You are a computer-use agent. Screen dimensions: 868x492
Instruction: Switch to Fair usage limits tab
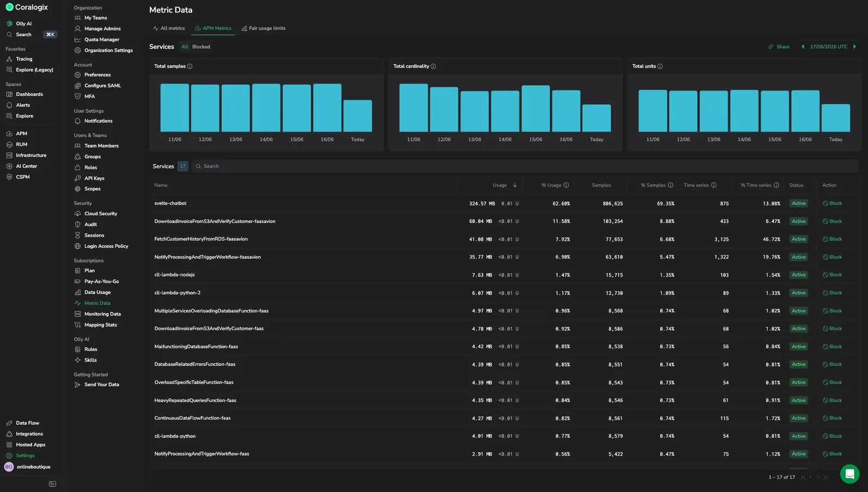coord(263,28)
